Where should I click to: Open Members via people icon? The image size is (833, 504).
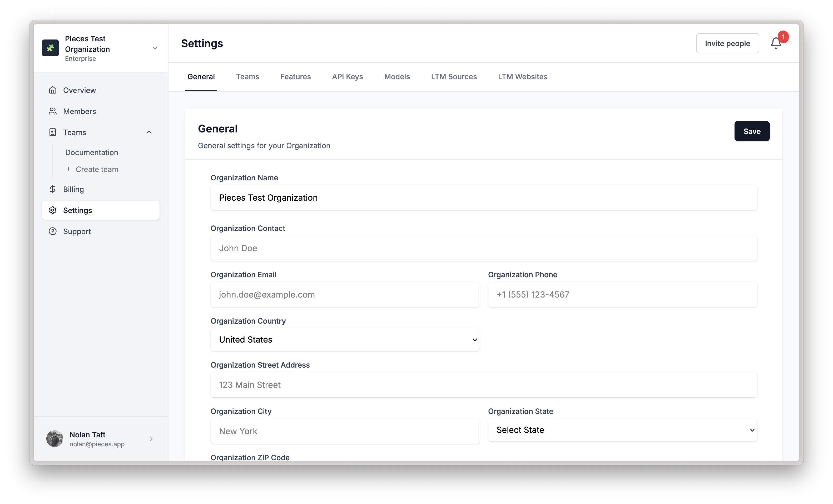coord(53,111)
